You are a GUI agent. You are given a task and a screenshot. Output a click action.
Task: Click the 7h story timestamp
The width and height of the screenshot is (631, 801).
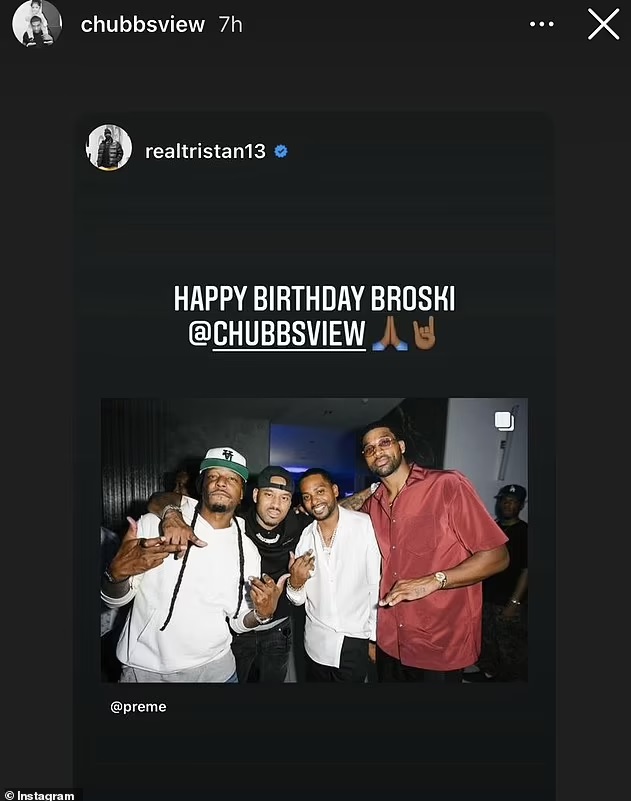[x=230, y=25]
